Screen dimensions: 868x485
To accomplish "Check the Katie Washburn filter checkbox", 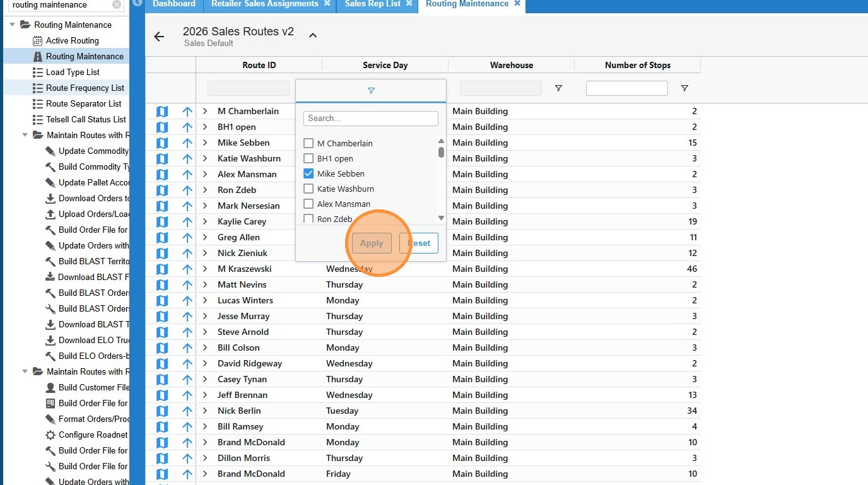I will (x=308, y=189).
